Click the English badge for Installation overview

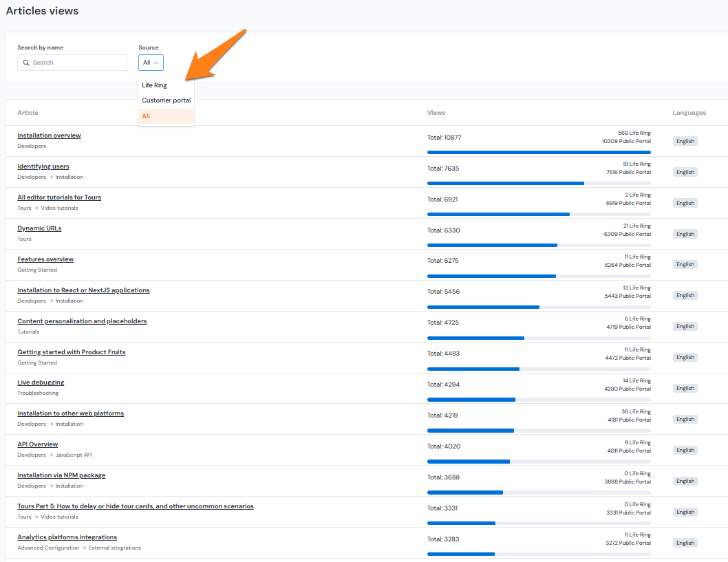[685, 140]
